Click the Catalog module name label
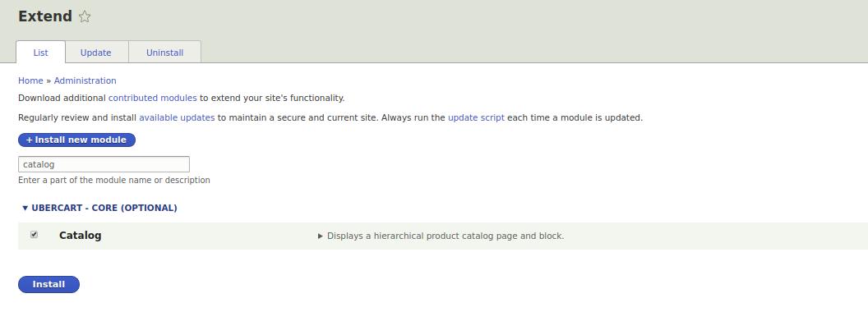 (81, 236)
